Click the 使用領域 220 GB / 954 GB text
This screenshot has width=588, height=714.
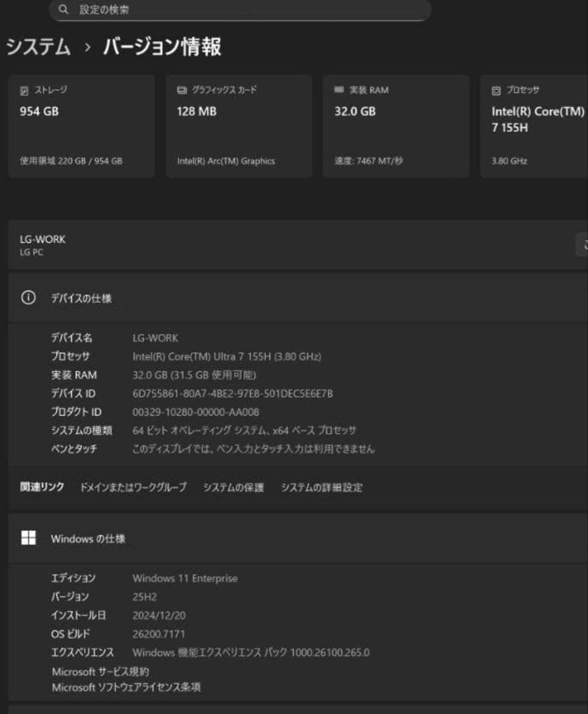[71, 161]
